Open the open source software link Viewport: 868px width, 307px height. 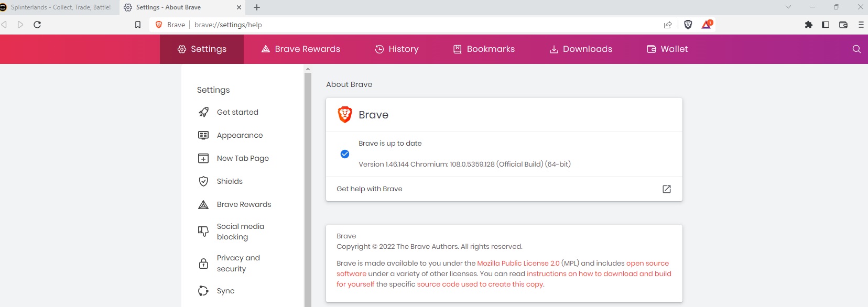648,263
